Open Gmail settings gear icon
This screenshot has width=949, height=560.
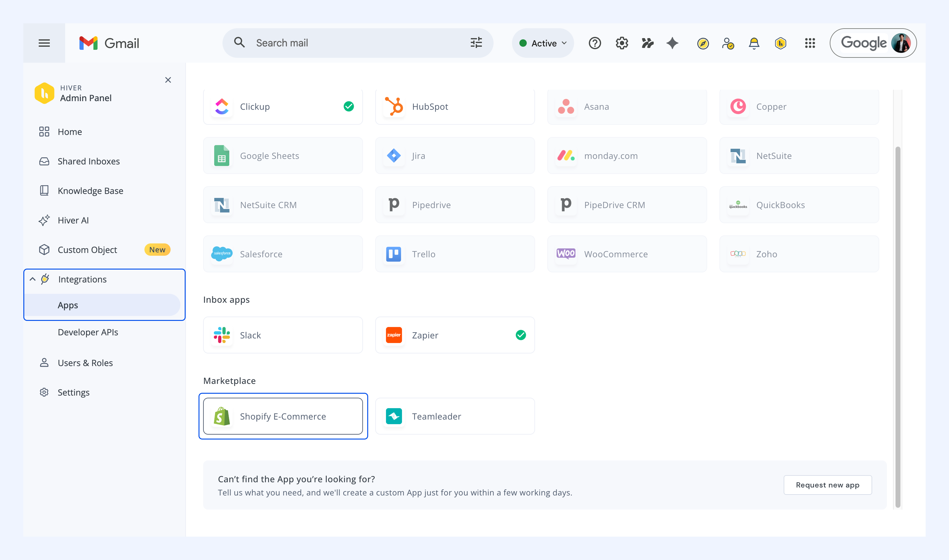(622, 43)
